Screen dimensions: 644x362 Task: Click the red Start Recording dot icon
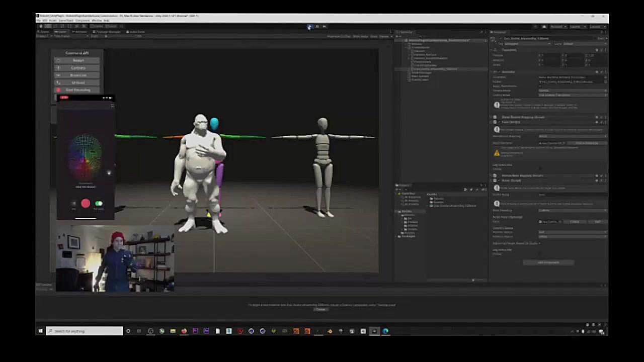[x=58, y=90]
